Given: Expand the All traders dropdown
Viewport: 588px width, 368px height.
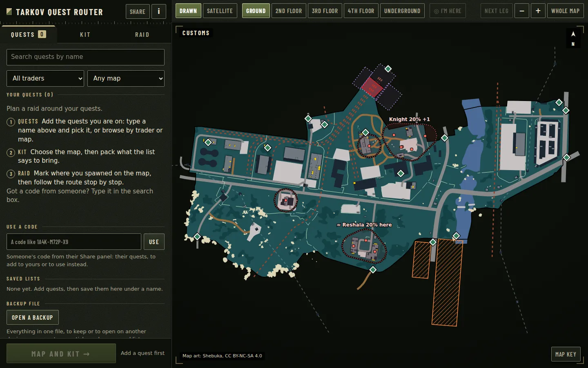Looking at the screenshot, I should 45,79.
